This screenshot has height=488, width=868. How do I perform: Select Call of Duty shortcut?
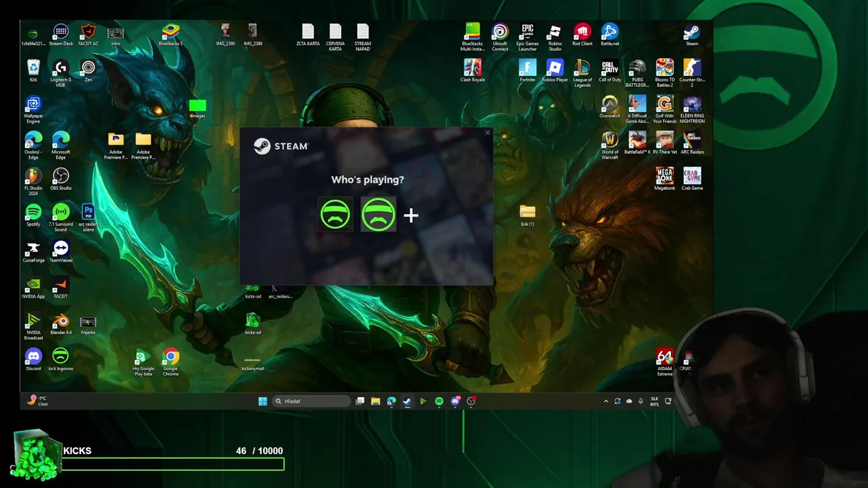point(610,71)
